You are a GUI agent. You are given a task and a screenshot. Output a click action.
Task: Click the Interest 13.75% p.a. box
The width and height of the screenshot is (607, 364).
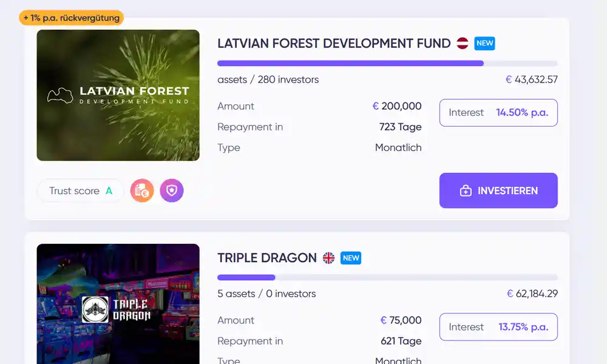click(x=498, y=327)
